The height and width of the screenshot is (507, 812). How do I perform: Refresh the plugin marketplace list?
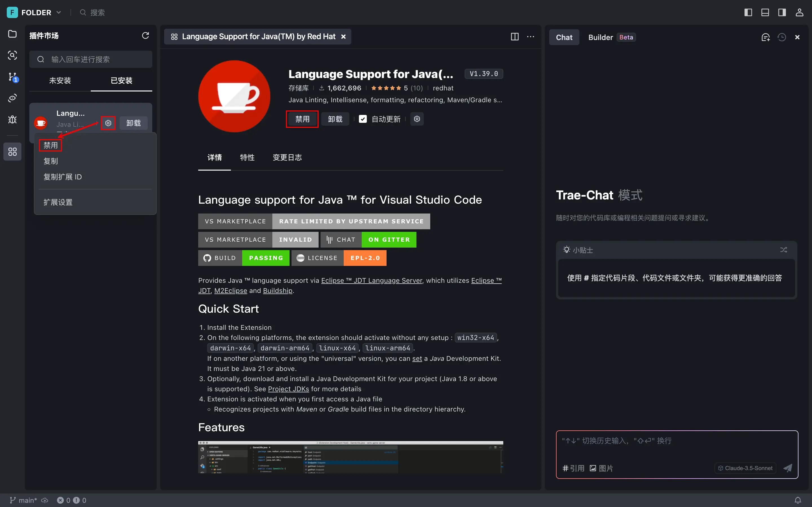click(x=145, y=35)
